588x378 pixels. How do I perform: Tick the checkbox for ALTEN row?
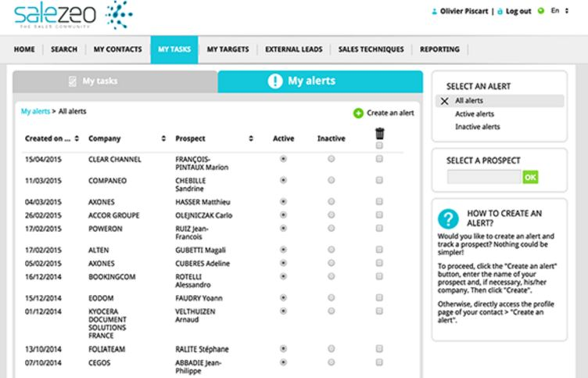click(379, 250)
